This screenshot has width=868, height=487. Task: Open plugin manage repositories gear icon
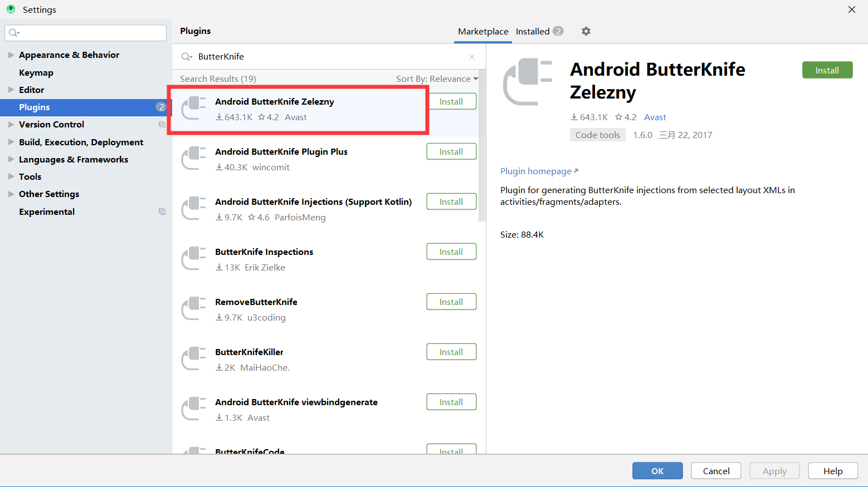pos(586,31)
